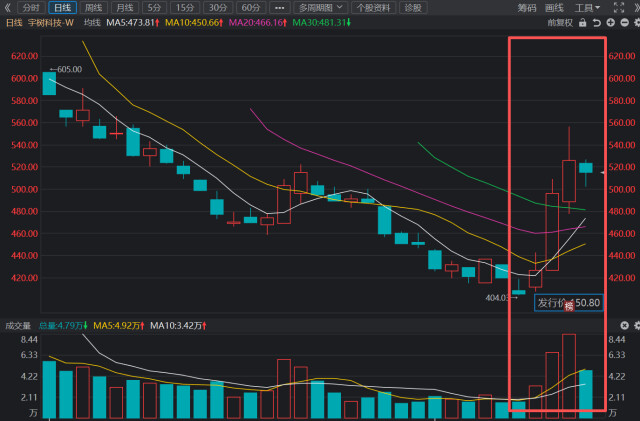640x421 pixels.
Task: Collapse the left panel with the double chevron
Action: pyautogui.click(x=7, y=7)
